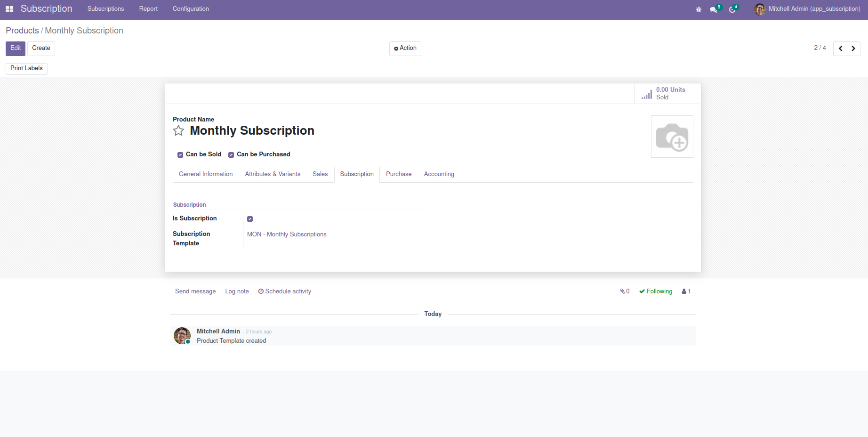Mark product as favorite with star
This screenshot has width=868, height=437.
pyautogui.click(x=178, y=131)
